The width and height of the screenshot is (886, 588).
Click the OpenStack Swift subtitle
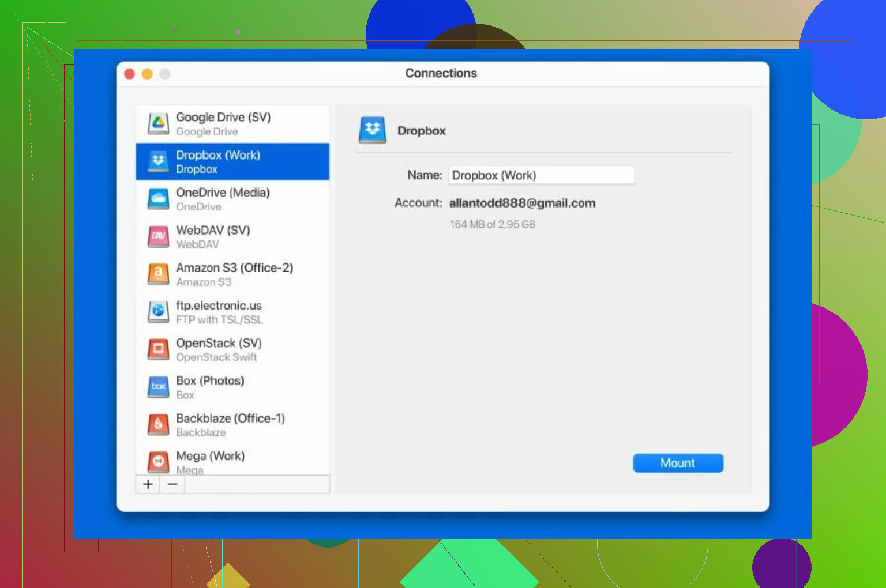tap(216, 357)
